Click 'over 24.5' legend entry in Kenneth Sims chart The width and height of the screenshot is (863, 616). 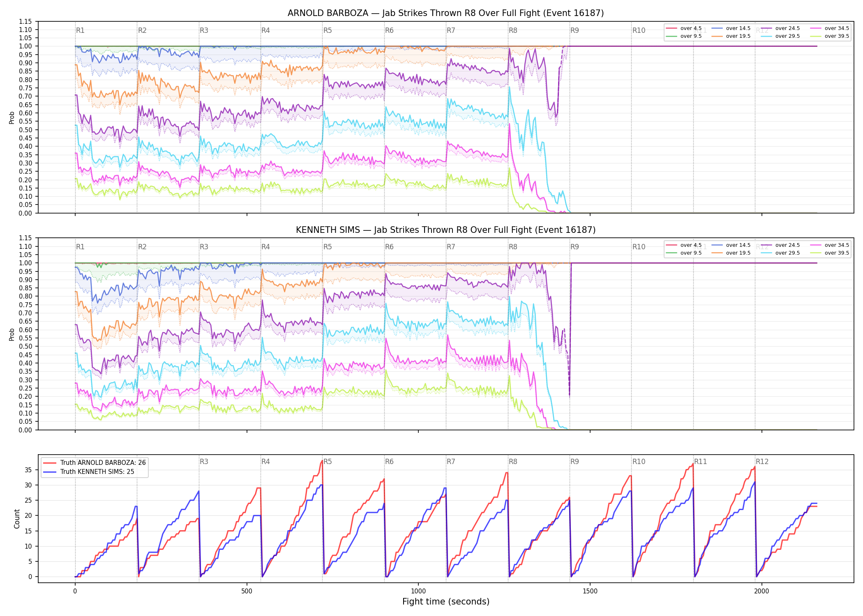point(780,245)
